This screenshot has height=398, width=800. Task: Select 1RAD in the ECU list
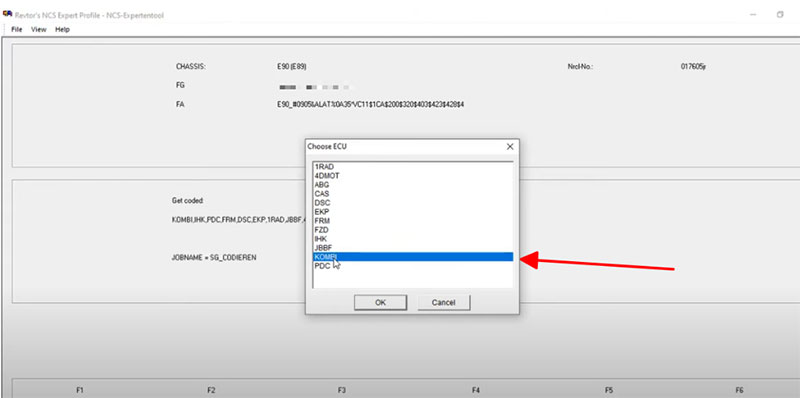click(x=413, y=167)
